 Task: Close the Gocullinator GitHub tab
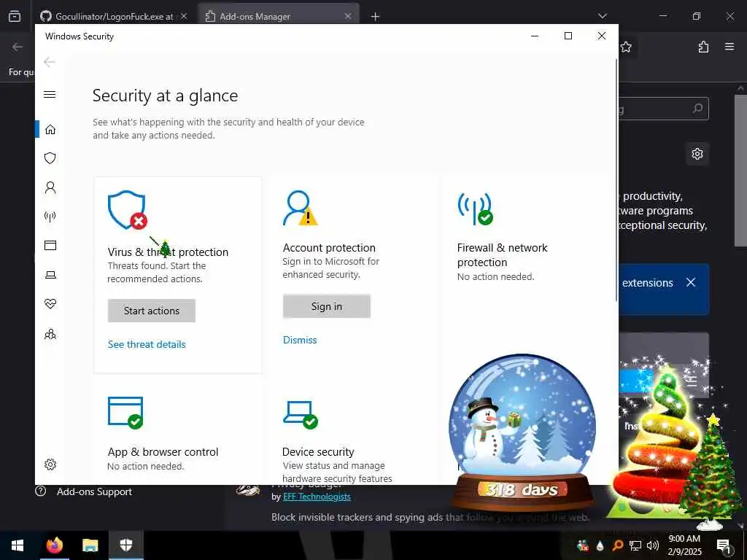coord(184,16)
